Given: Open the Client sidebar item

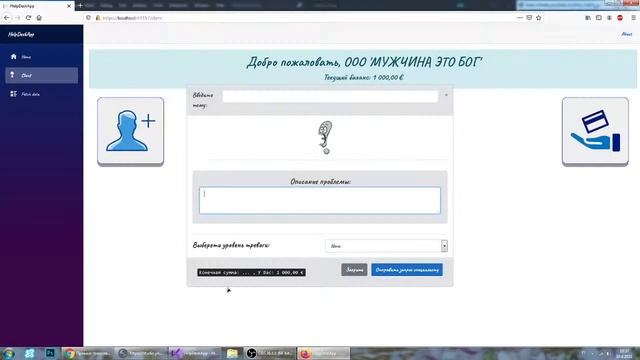Looking at the screenshot, I should pos(42,76).
